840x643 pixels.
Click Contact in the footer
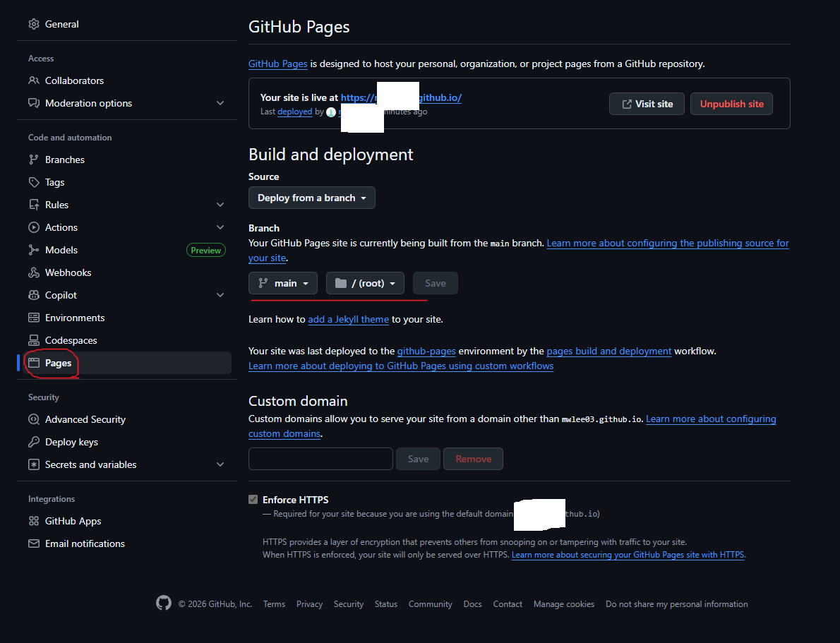click(x=508, y=604)
